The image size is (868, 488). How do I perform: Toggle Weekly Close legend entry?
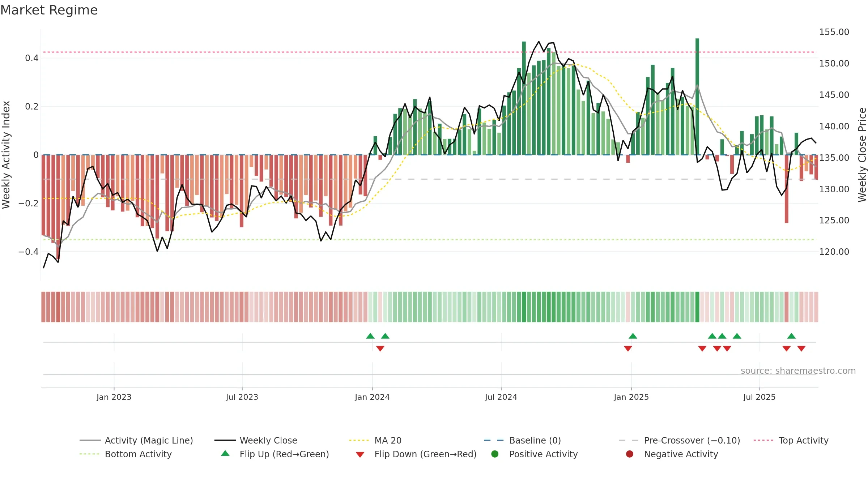(x=256, y=440)
